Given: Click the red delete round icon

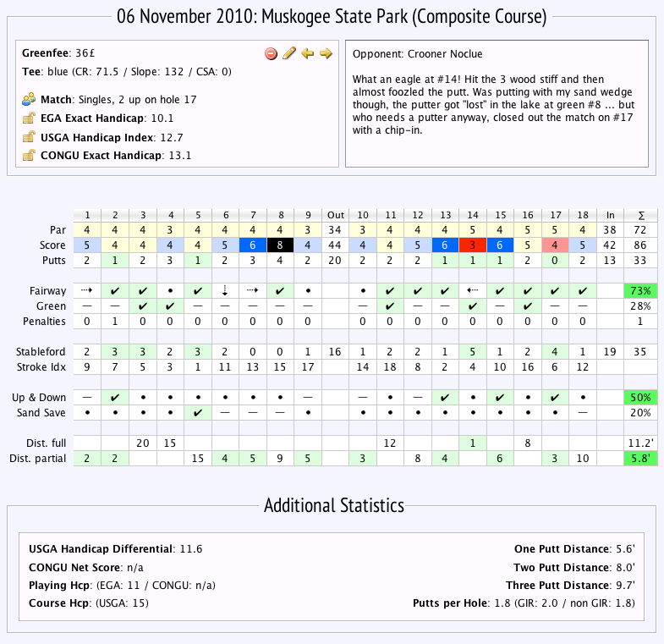Looking at the screenshot, I should 271,54.
